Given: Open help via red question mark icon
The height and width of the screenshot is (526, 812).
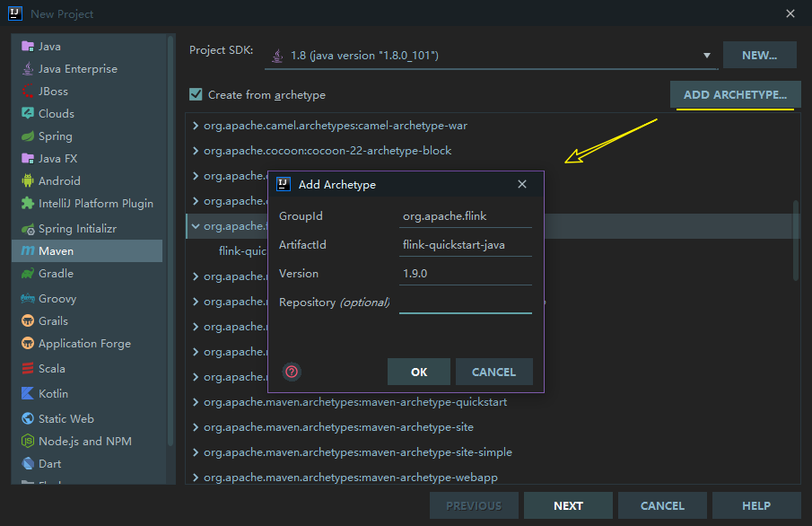Looking at the screenshot, I should pyautogui.click(x=291, y=372).
